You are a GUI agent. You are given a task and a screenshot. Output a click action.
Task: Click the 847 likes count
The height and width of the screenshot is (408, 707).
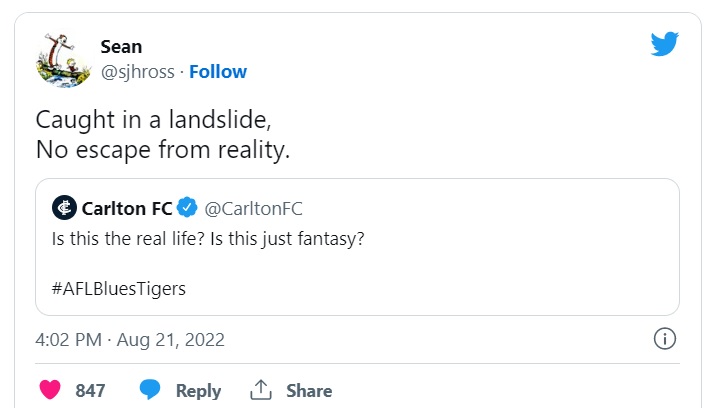(x=90, y=390)
